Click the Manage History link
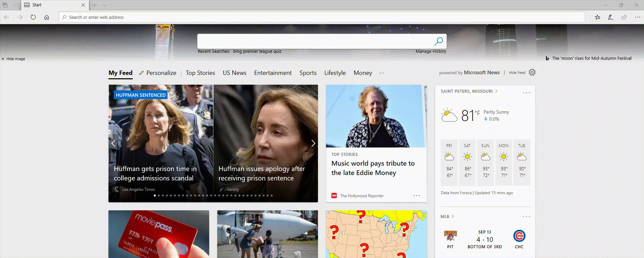The width and height of the screenshot is (644, 258). 431,51
